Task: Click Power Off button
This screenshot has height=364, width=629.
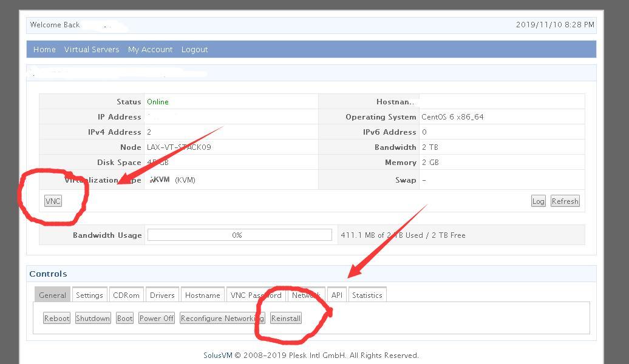Action: point(156,318)
